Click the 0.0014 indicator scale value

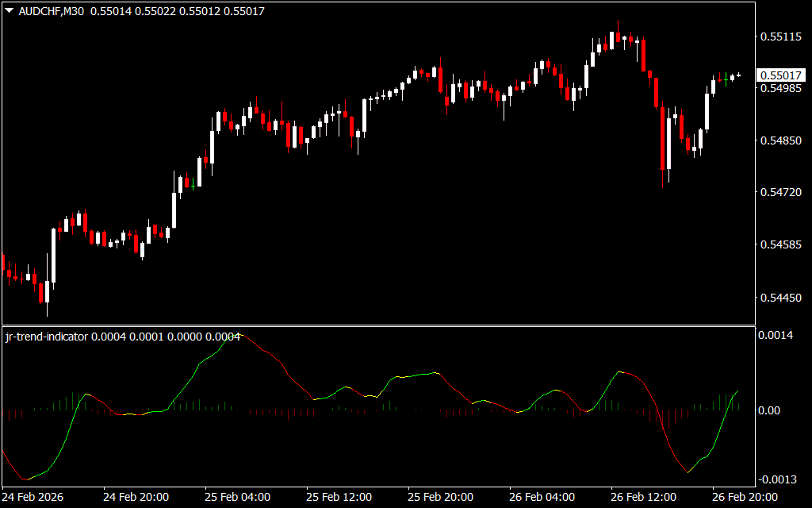coord(775,336)
